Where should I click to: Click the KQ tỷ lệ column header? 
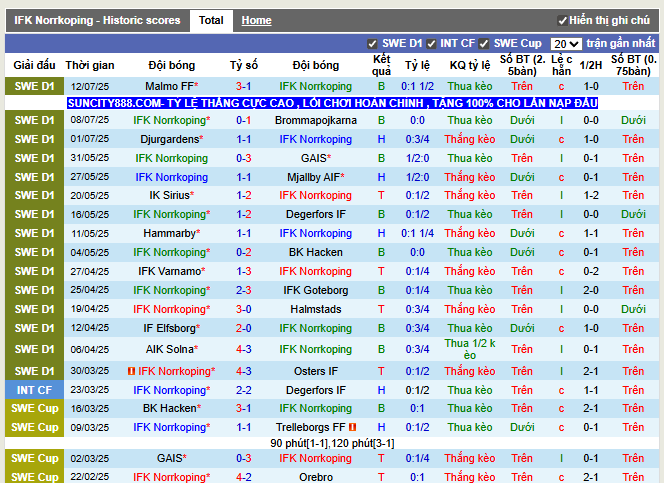470,65
